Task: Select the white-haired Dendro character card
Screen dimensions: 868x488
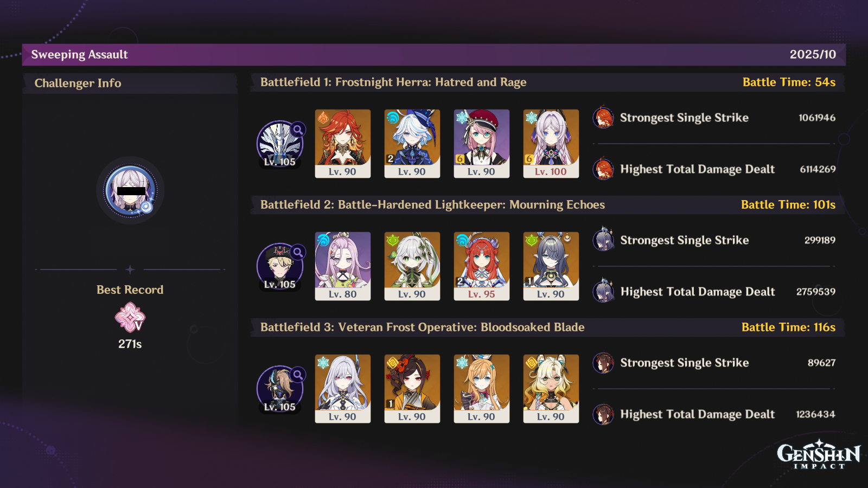Action: tap(412, 266)
